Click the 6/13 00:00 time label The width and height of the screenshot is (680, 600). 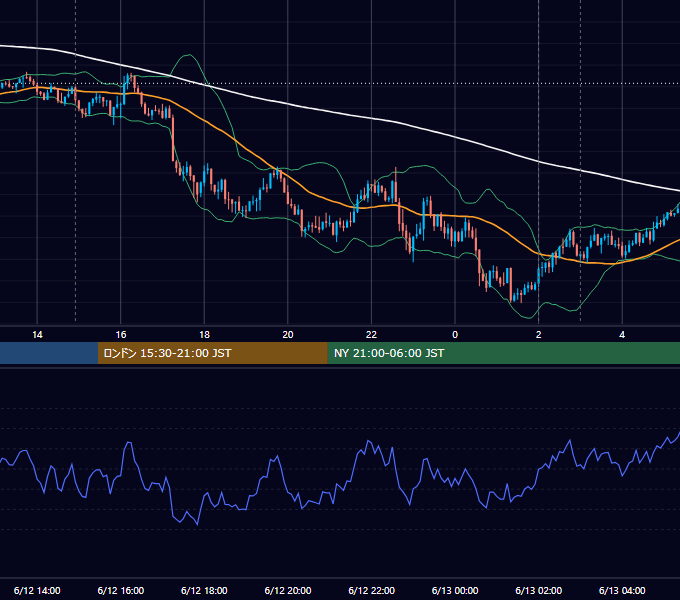(455, 590)
